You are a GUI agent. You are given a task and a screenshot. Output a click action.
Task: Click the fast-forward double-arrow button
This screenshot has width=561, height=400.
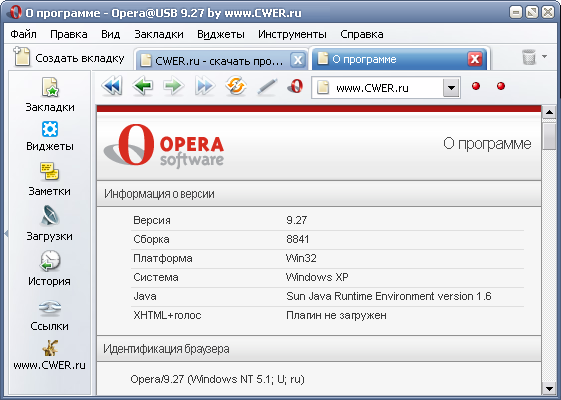point(205,86)
